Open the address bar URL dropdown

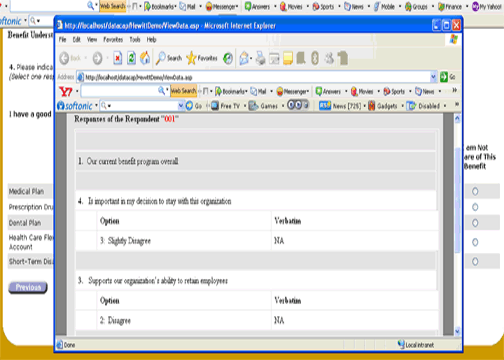(x=433, y=77)
